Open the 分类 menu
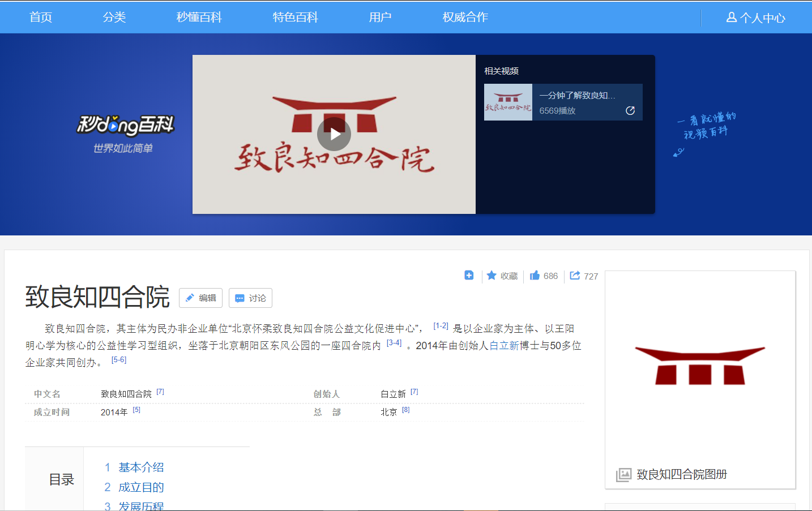Screen dimensions: 812x511 click(114, 17)
